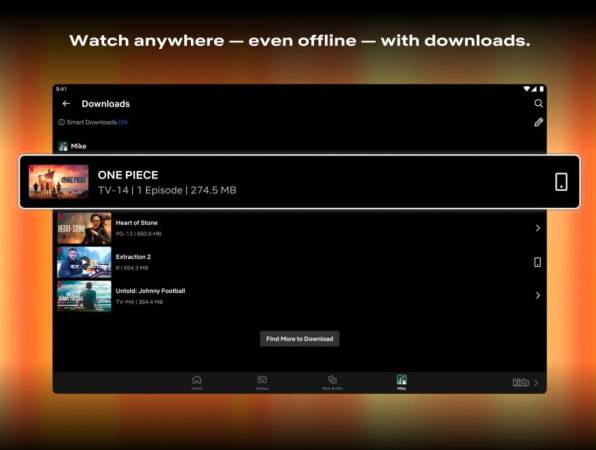Select the Untold: Johnny Football title
The image size is (596, 450).
(150, 291)
